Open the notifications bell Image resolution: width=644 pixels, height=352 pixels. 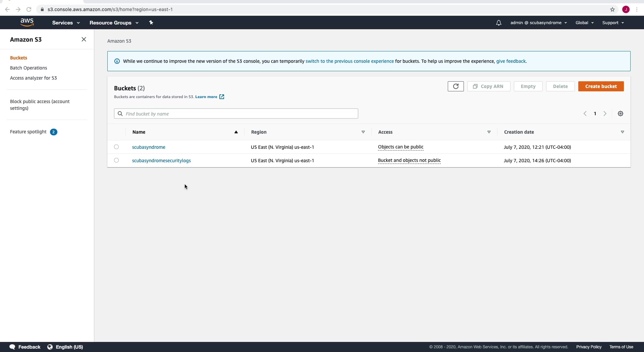498,23
